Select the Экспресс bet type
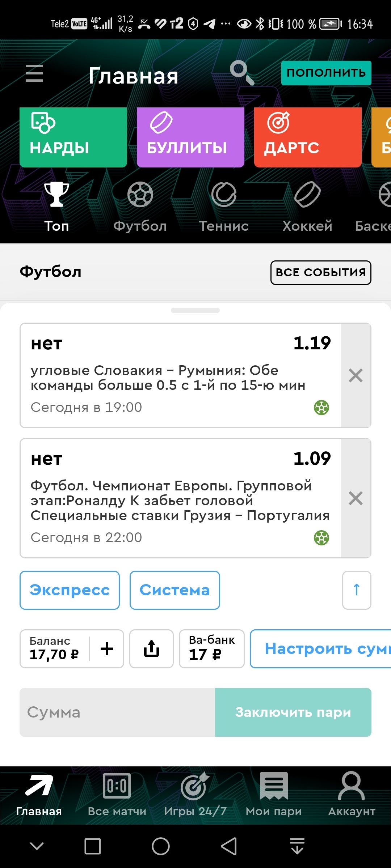Image resolution: width=391 pixels, height=868 pixels. tap(70, 590)
